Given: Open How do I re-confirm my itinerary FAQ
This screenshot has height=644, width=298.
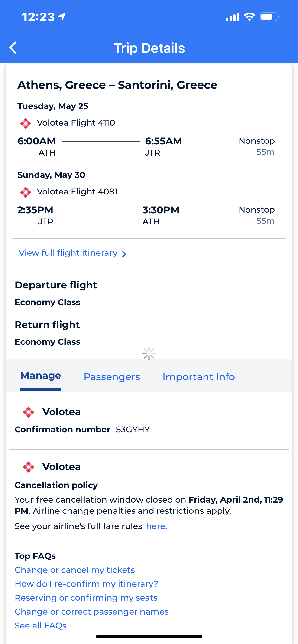Looking at the screenshot, I should 86,584.
